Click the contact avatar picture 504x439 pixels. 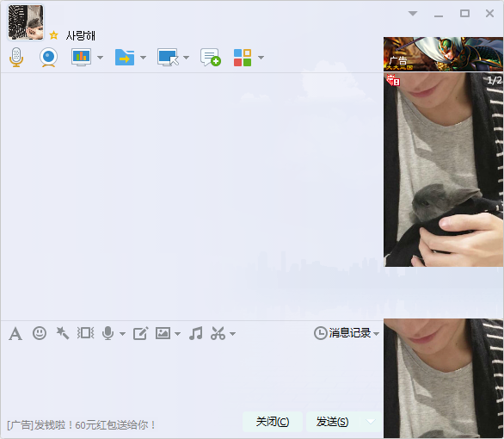(x=26, y=22)
